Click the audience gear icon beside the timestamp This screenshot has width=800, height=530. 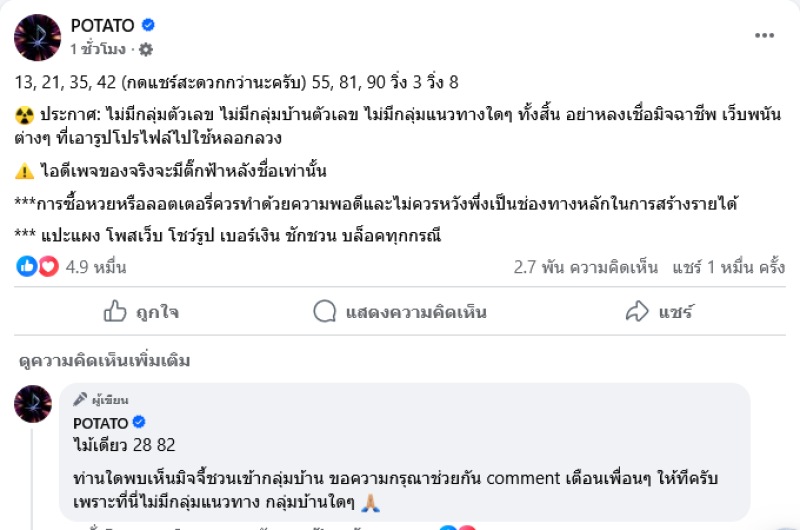[x=146, y=49]
